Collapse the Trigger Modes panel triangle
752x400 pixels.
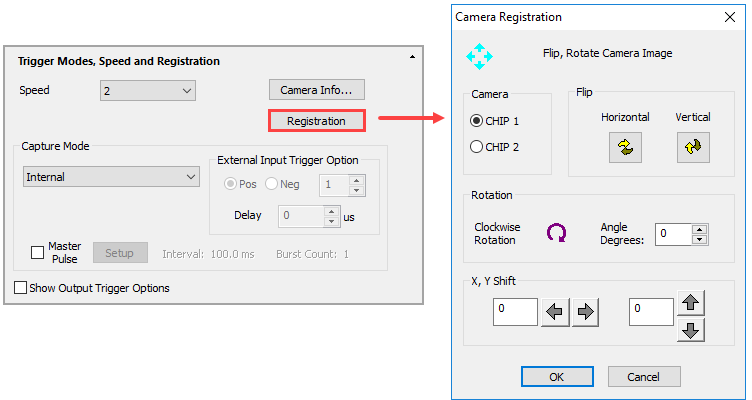(x=413, y=61)
